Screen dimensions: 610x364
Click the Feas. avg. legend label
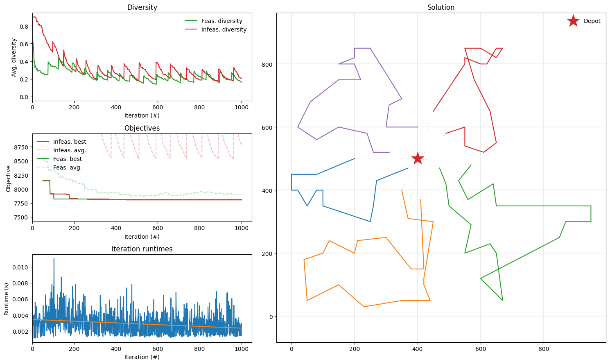pos(68,167)
